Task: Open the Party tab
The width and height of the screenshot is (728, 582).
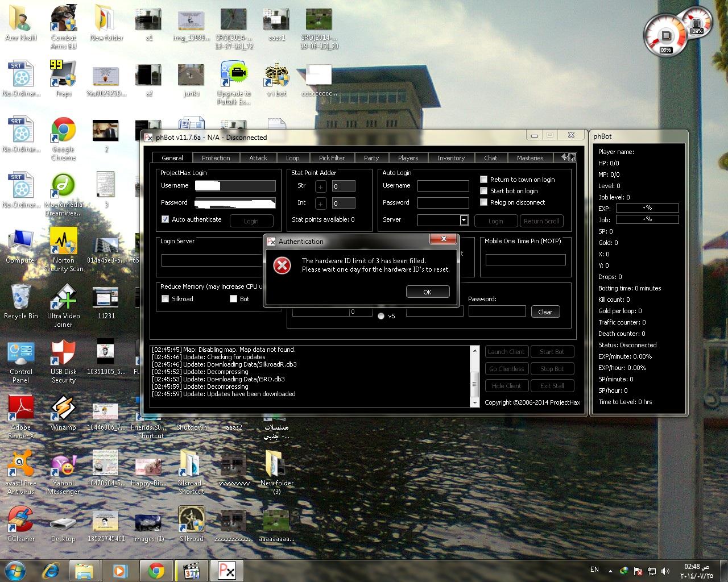Action: click(x=371, y=158)
